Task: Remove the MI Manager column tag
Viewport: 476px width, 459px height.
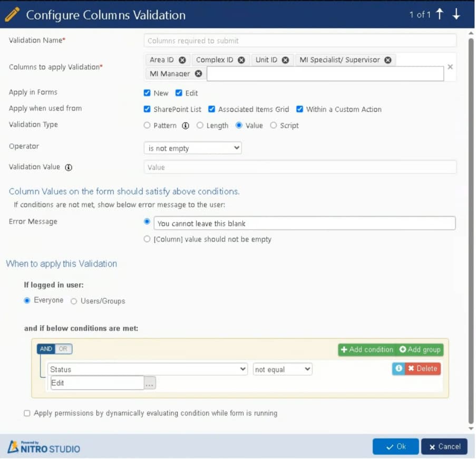Action: [x=199, y=73]
